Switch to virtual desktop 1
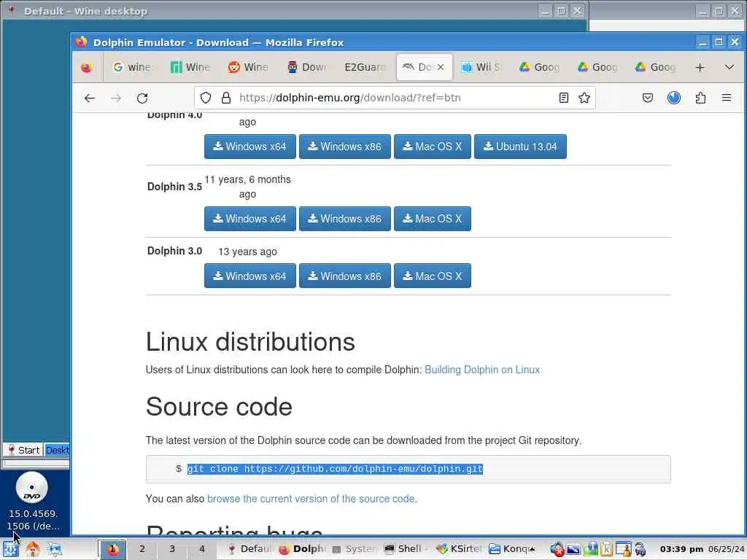This screenshot has height=560, width=747. pyautogui.click(x=112, y=549)
